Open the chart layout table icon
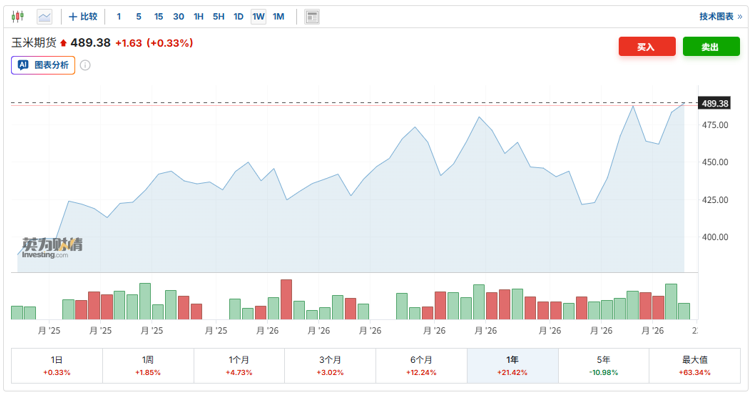This screenshot has height=396, width=753. click(312, 17)
